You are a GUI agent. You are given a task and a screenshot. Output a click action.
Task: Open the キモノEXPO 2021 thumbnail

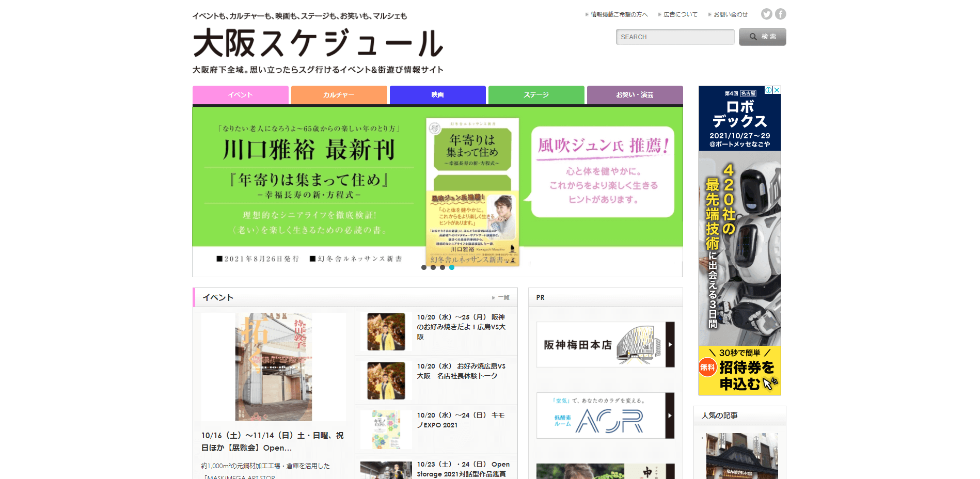pos(386,430)
